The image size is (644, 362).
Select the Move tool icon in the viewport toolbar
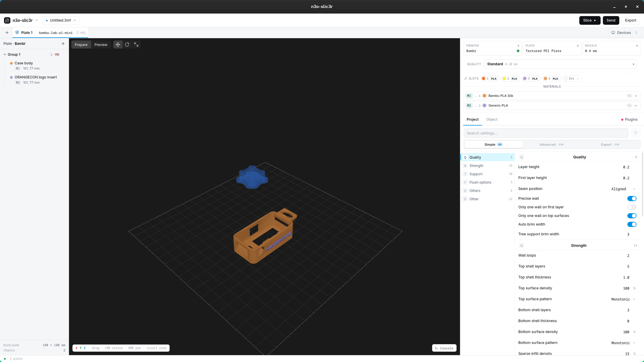[118, 45]
